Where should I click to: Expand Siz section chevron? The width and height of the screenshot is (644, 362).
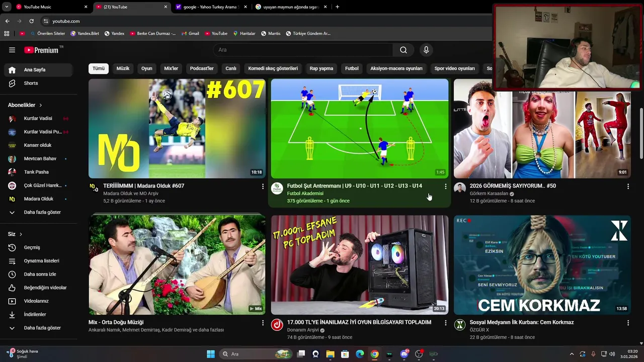(x=21, y=234)
